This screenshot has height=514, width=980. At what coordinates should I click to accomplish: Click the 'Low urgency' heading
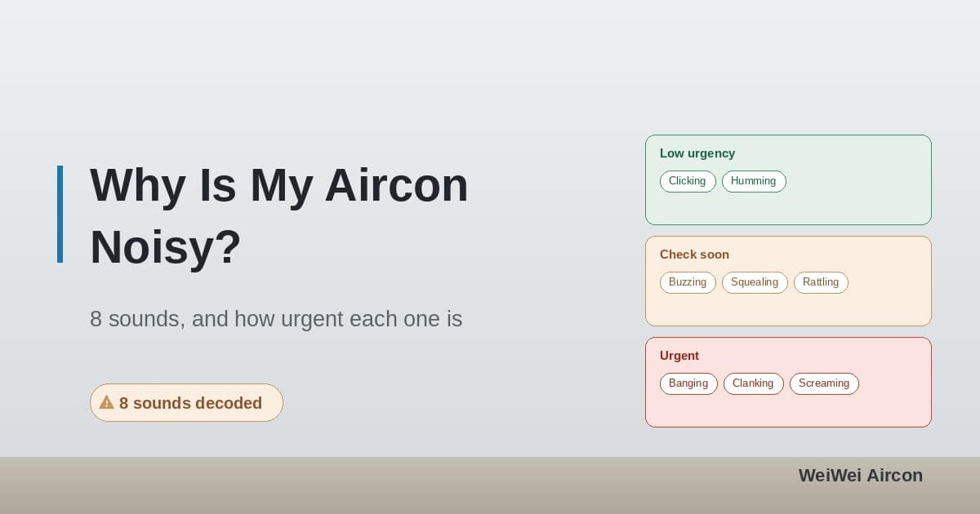point(697,153)
